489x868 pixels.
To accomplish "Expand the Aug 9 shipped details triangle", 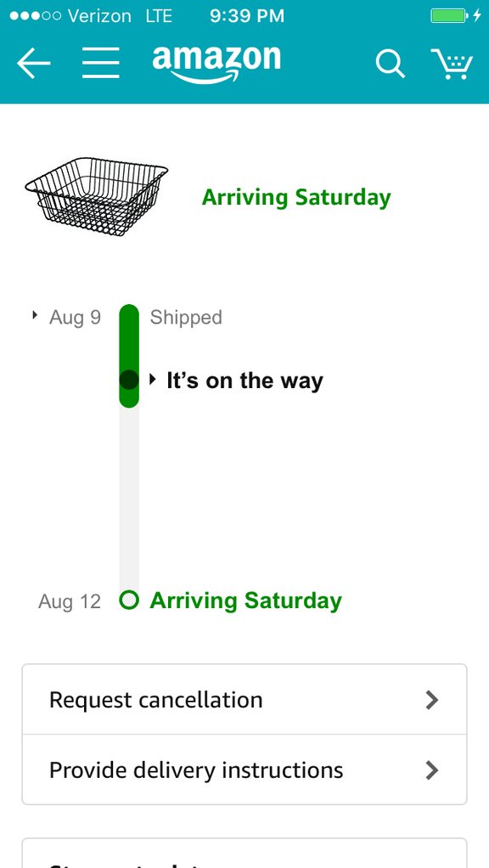I will (35, 316).
